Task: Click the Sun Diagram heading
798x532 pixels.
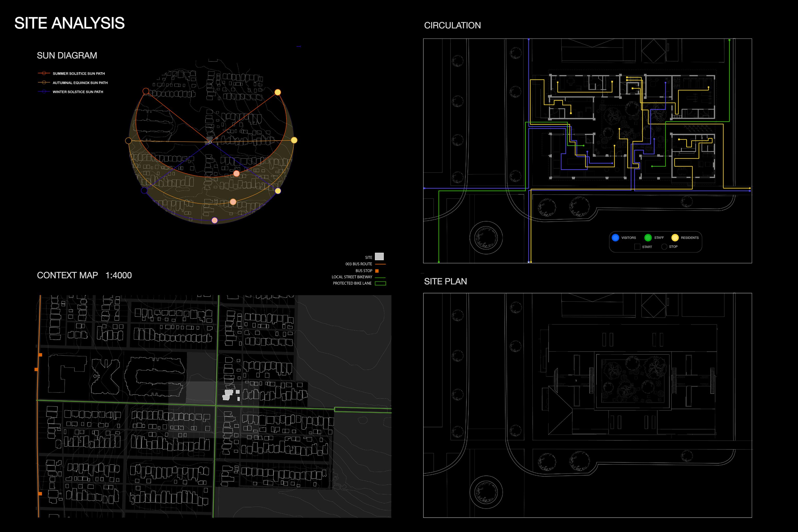Action: coord(67,55)
